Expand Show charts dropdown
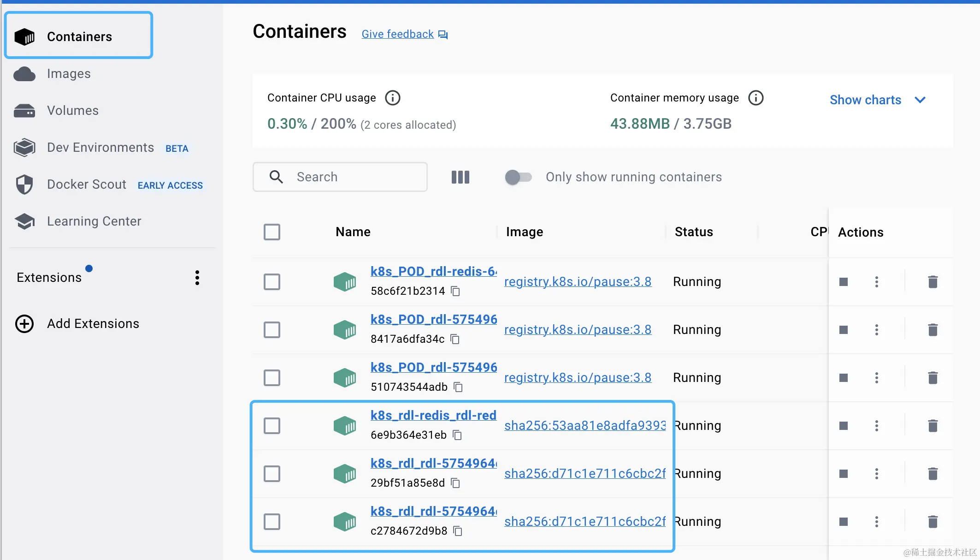The width and height of the screenshot is (980, 560). coord(877,100)
